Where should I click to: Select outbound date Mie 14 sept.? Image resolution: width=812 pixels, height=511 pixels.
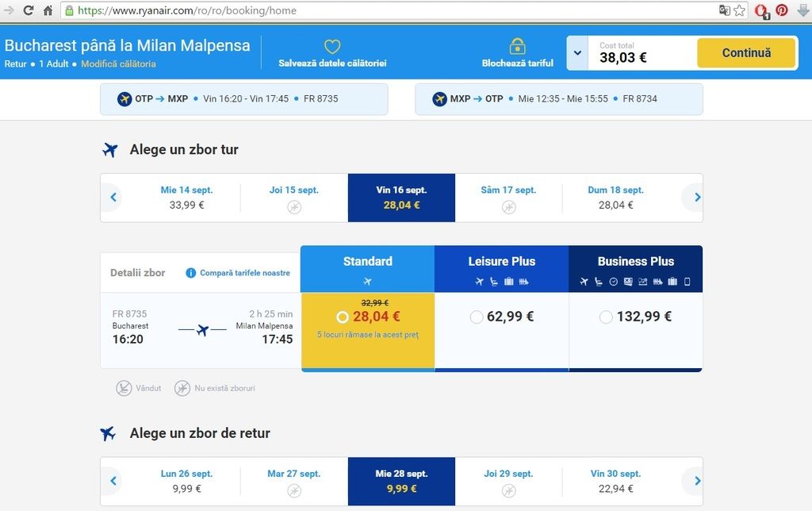pos(186,198)
